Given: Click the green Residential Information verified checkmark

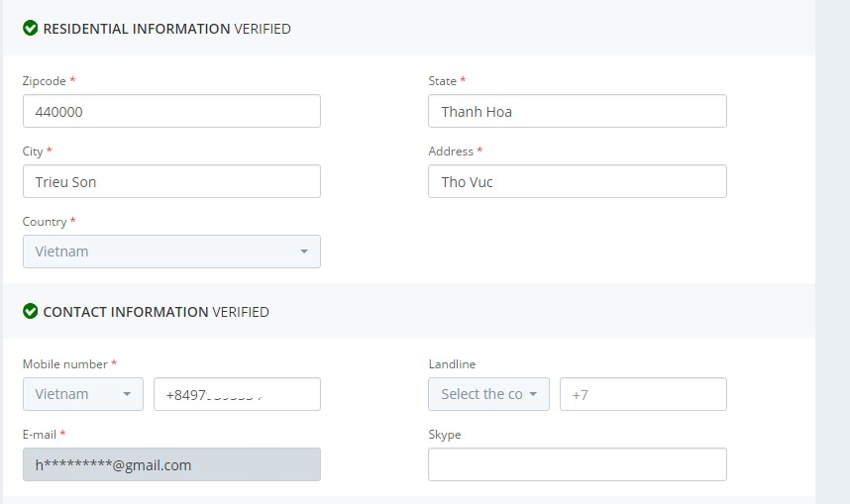Looking at the screenshot, I should tap(30, 29).
